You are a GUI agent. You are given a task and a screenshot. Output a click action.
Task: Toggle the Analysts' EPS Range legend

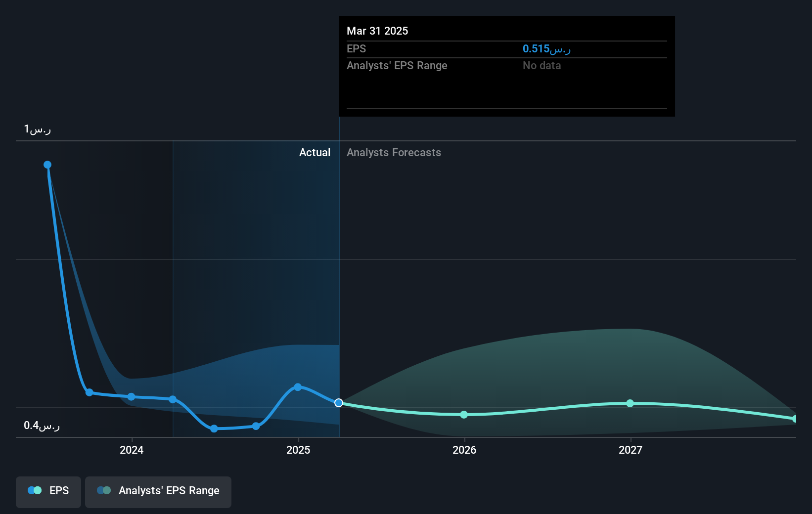click(158, 492)
